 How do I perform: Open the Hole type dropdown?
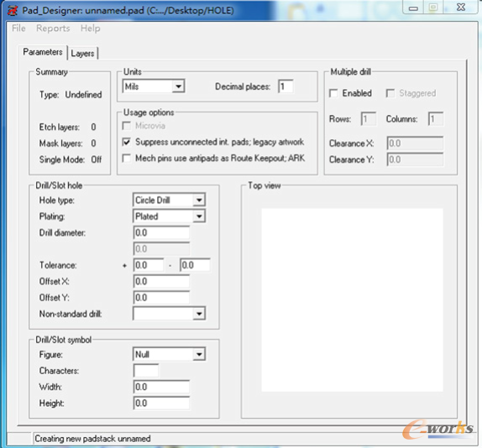[x=169, y=201]
